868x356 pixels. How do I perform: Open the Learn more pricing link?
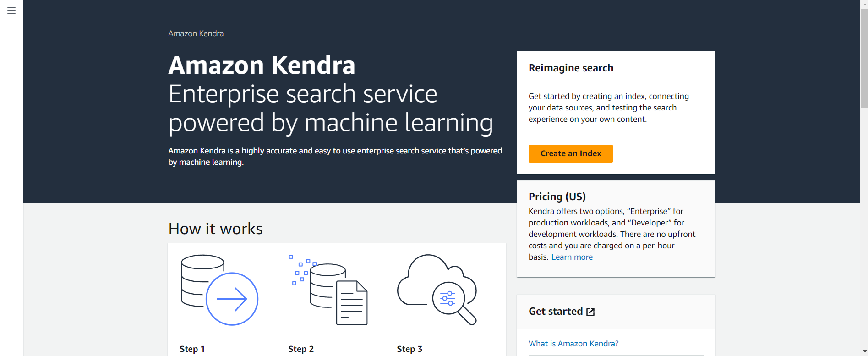[572, 257]
